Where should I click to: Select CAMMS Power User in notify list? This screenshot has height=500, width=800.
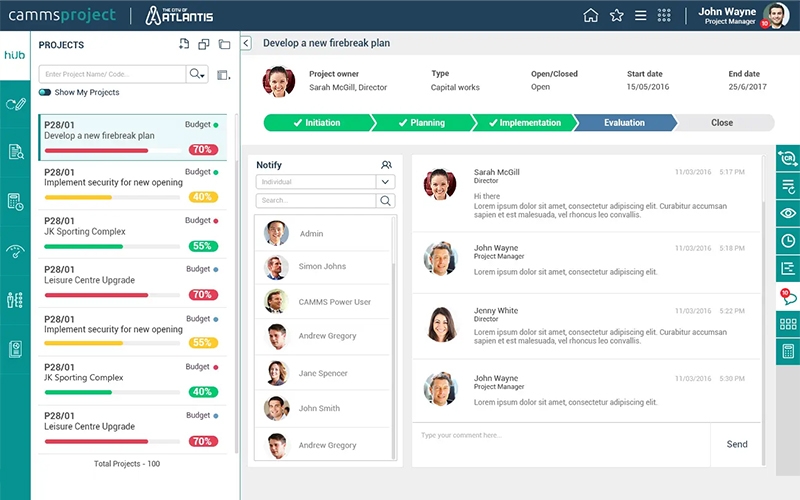click(x=322, y=302)
